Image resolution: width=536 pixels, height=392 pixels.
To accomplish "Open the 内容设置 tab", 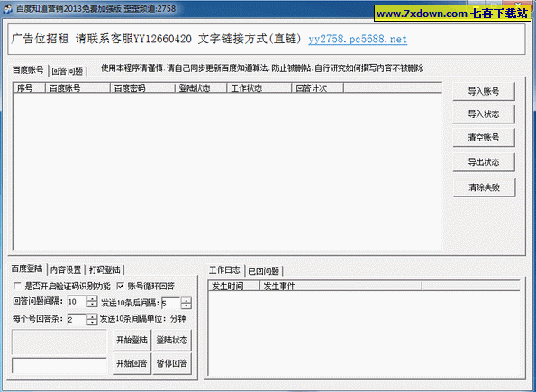I will [66, 269].
